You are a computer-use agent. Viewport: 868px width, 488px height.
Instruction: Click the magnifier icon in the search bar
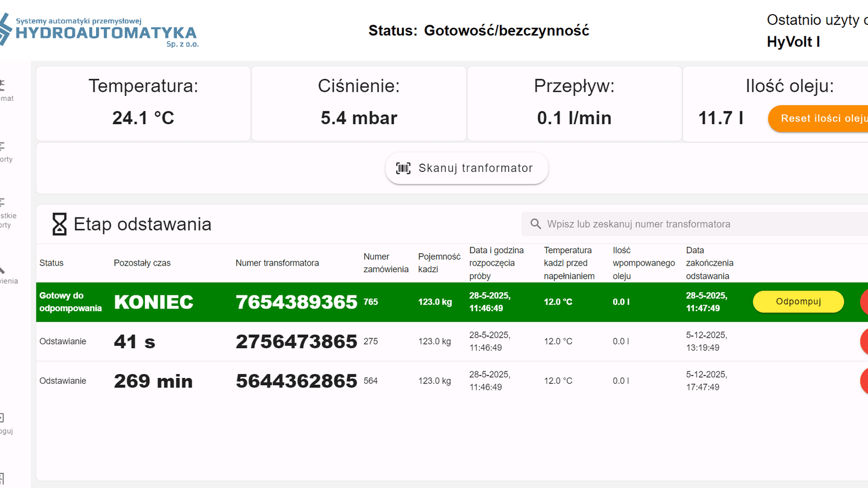coord(535,224)
